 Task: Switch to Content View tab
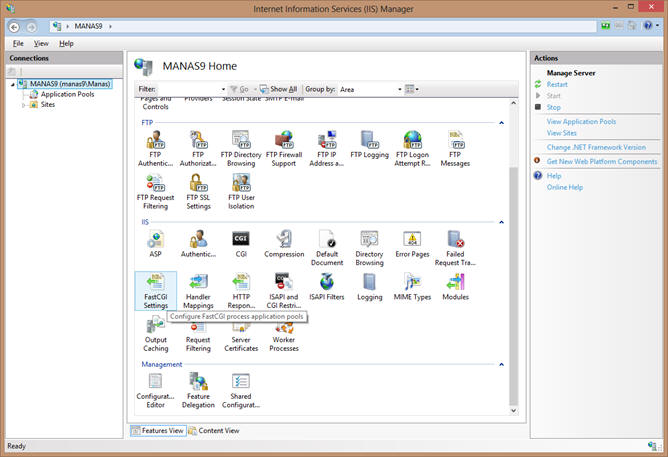(214, 431)
